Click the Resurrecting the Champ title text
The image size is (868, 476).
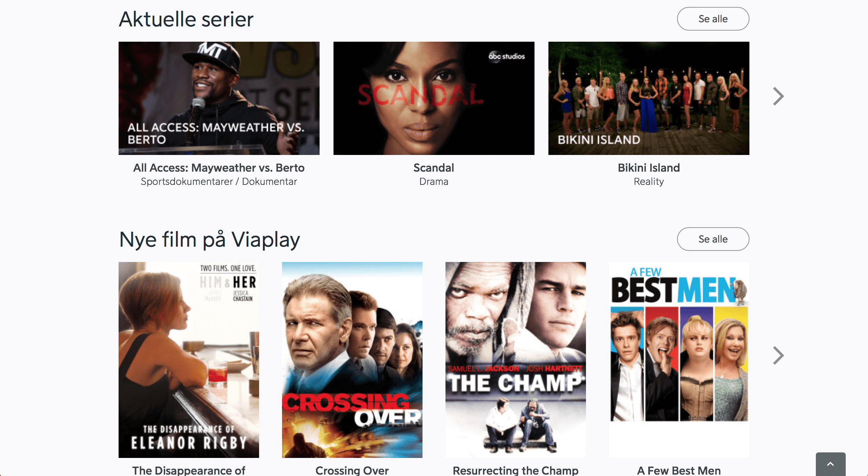coord(516,470)
